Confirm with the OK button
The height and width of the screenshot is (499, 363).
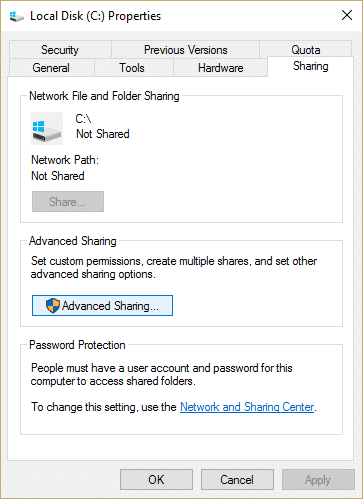coord(156,479)
